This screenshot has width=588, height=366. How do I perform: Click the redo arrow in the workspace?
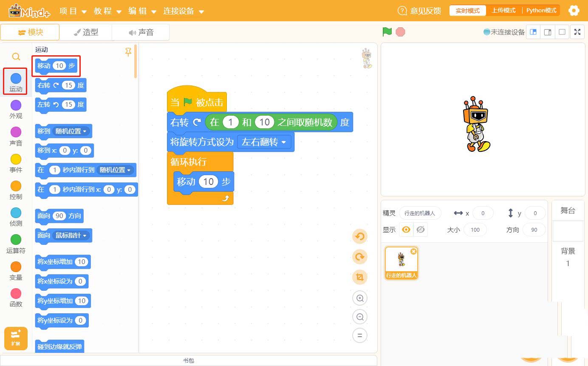click(x=360, y=257)
